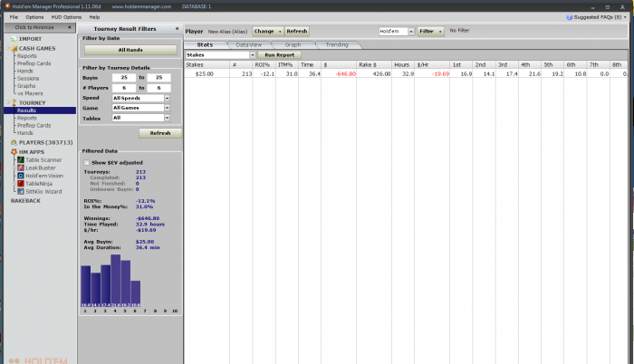Collapse the Cash Games tree node
This screenshot has width=634, height=364.
point(7,48)
